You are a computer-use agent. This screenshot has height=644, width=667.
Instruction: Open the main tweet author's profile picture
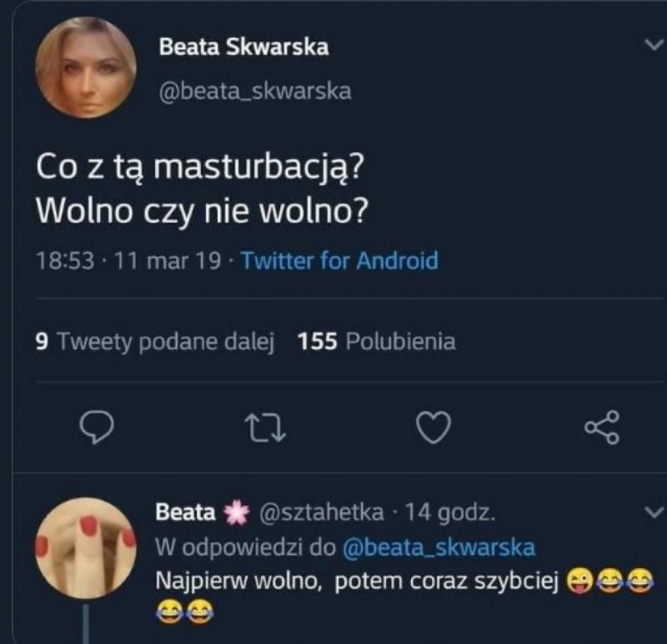[x=87, y=67]
